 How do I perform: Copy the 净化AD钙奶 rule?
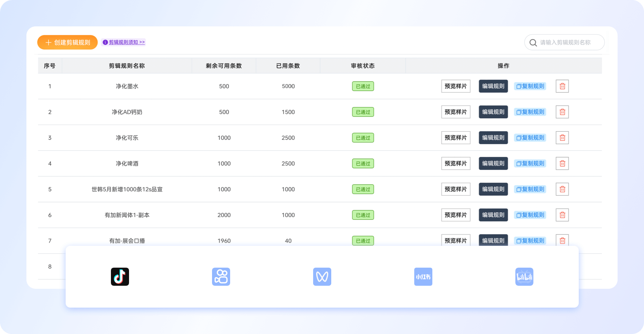(530, 112)
